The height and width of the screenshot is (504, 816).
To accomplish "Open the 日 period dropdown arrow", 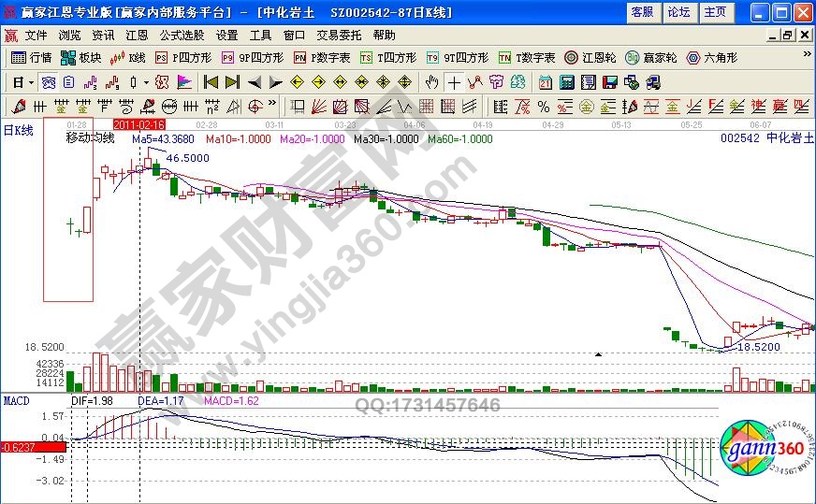I will coord(30,82).
